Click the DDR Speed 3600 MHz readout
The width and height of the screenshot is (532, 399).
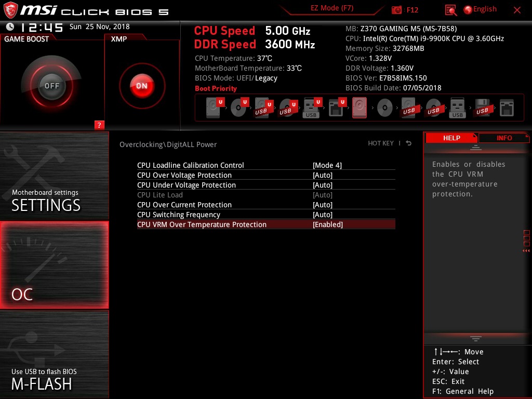tap(255, 44)
